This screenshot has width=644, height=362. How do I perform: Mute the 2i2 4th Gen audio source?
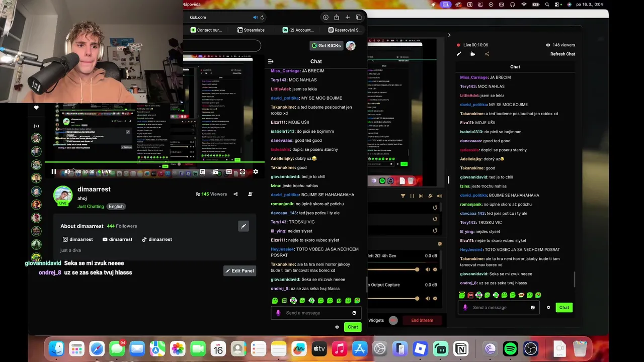click(x=428, y=269)
